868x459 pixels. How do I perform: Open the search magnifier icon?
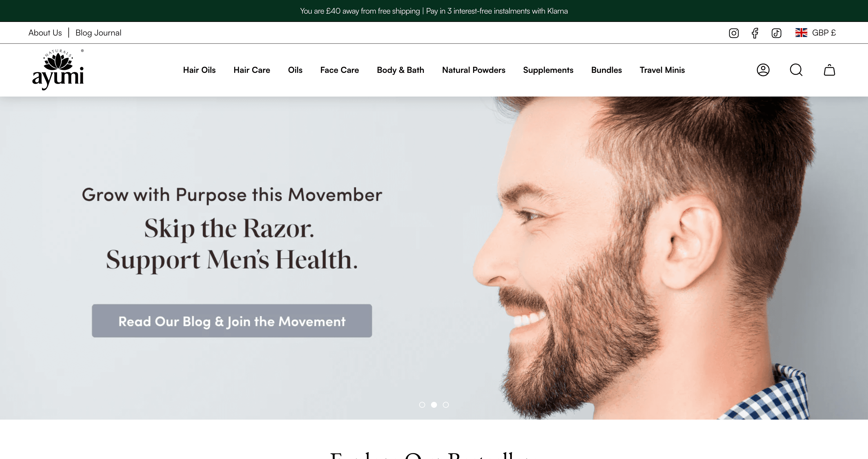(x=796, y=70)
